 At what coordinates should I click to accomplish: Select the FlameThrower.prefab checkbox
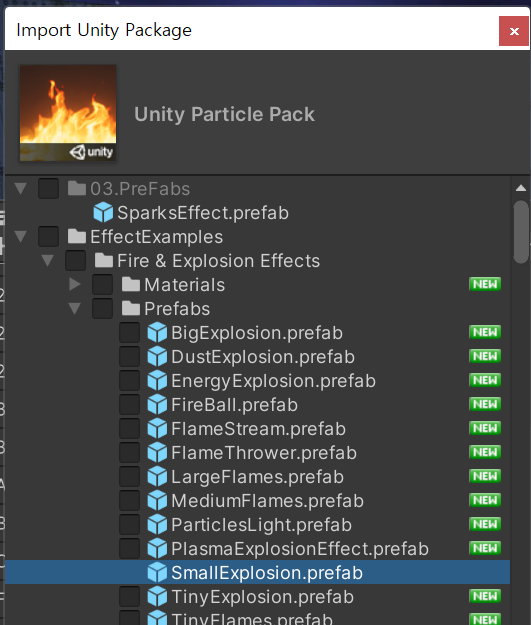130,452
